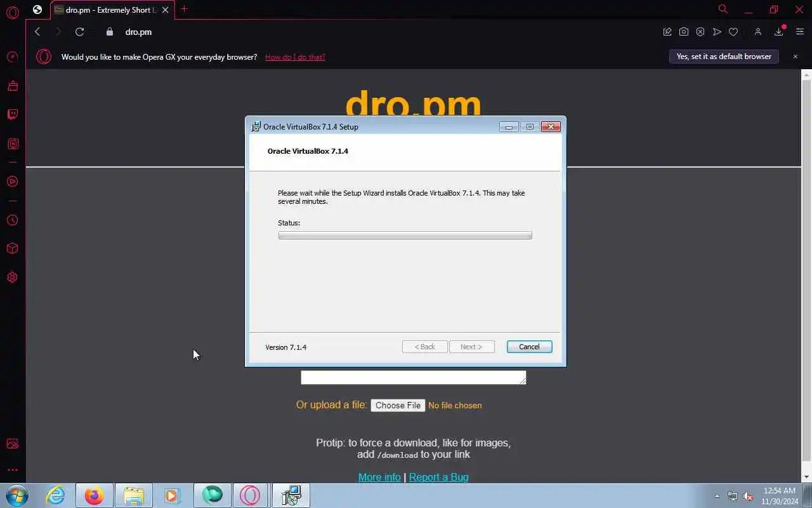Open the Windows Start menu
Viewport: 812px width, 508px height.
16,495
